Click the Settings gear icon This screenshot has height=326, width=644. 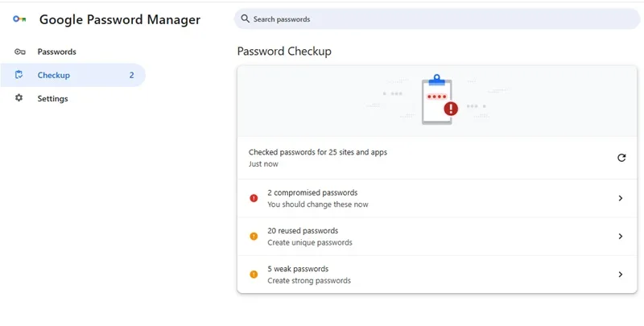(19, 98)
